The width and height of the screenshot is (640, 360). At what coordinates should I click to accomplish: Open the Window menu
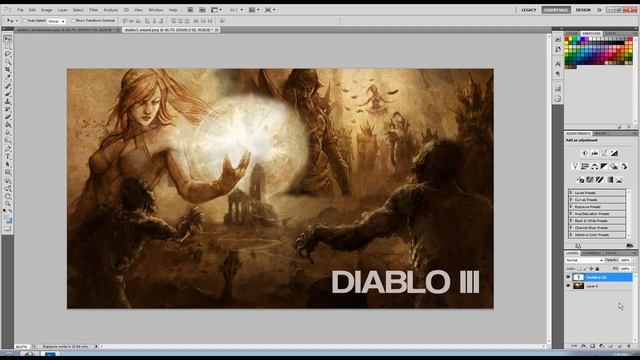click(x=156, y=10)
